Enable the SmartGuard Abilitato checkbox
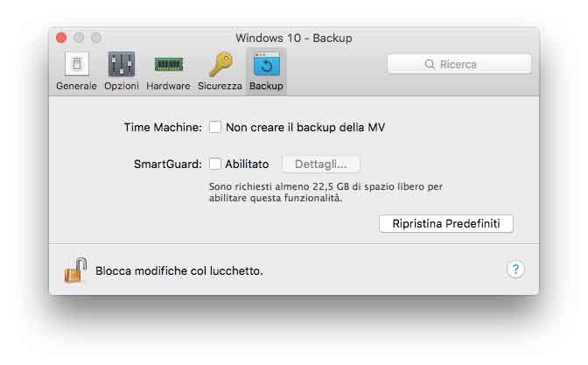 [x=215, y=164]
